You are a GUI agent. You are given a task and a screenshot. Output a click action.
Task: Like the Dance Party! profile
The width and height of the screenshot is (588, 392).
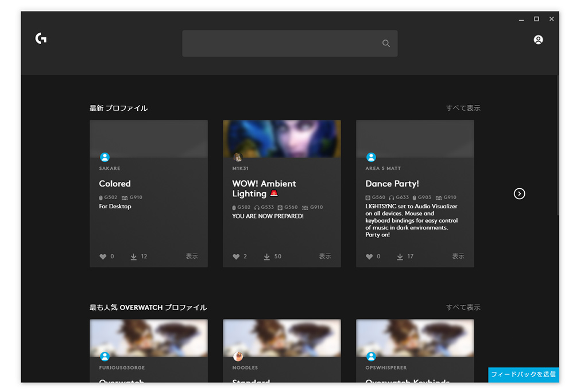(x=369, y=257)
